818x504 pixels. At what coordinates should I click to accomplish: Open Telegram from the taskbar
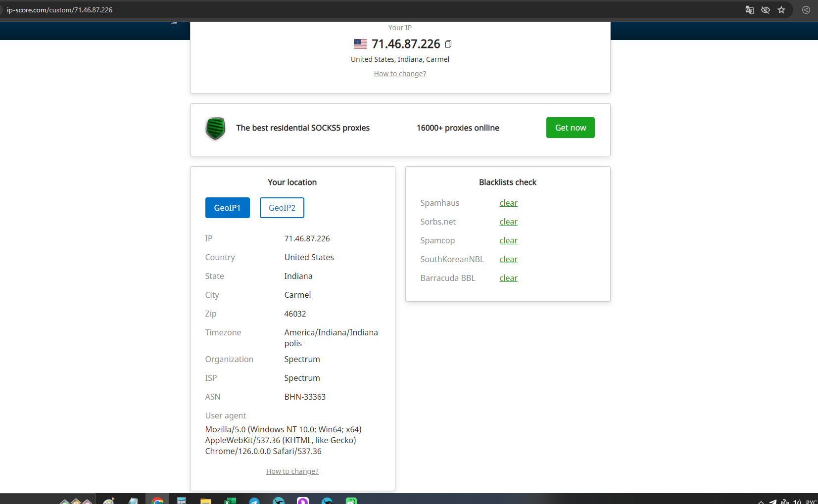[x=254, y=501]
